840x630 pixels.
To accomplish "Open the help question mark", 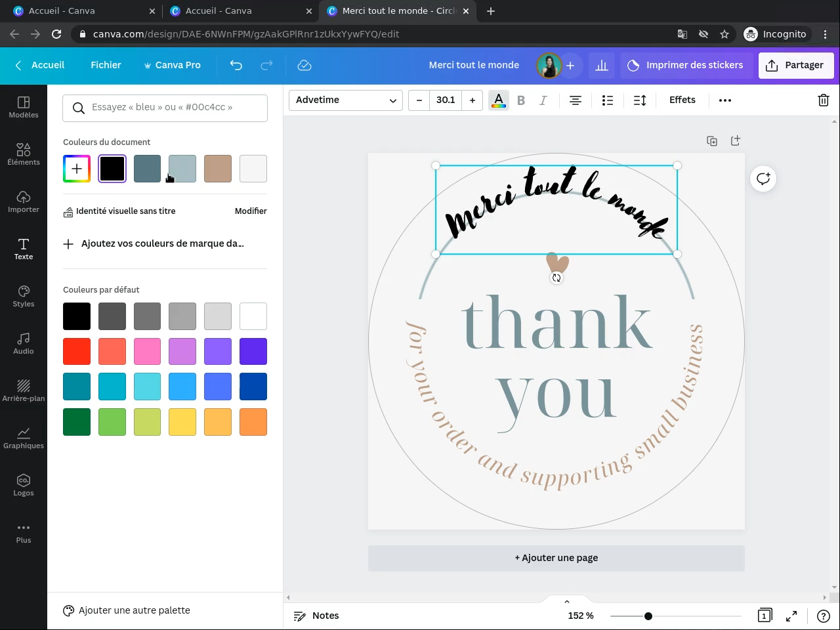I will (x=824, y=616).
